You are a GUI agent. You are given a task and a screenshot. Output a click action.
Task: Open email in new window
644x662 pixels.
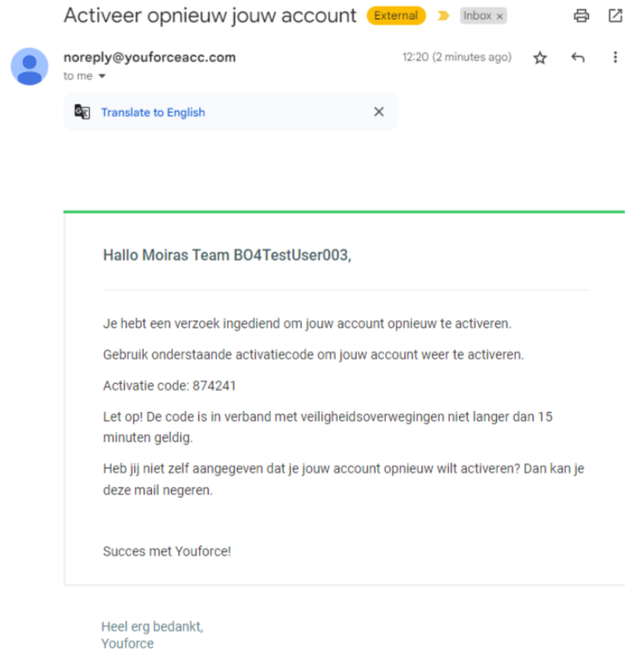click(x=615, y=15)
